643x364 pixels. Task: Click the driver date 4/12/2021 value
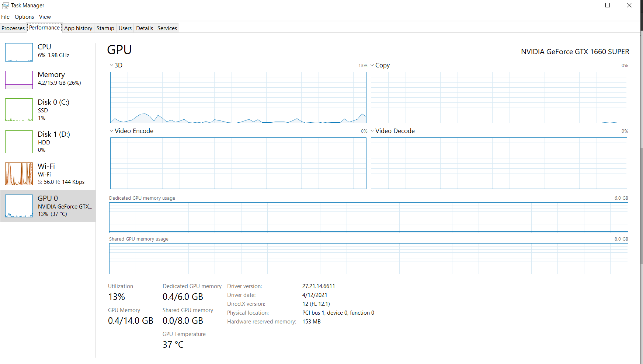coord(315,295)
